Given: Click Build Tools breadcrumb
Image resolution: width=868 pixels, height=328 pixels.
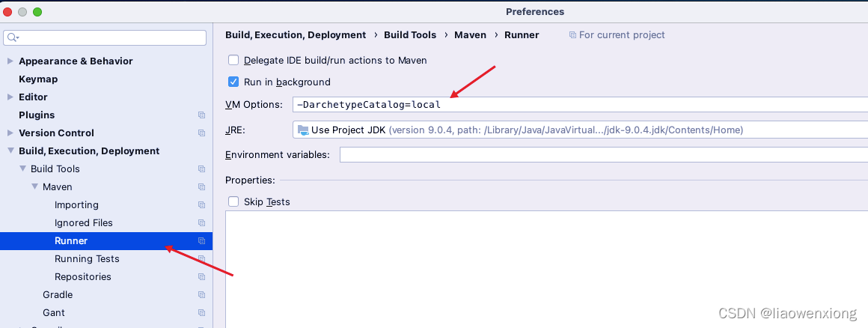Looking at the screenshot, I should [x=410, y=35].
